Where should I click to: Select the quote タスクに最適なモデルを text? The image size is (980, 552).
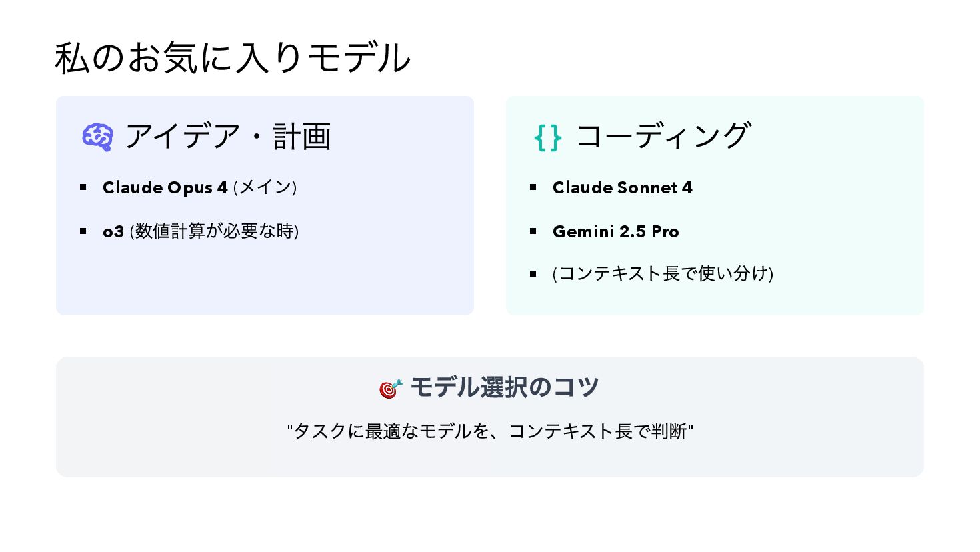[x=490, y=431]
